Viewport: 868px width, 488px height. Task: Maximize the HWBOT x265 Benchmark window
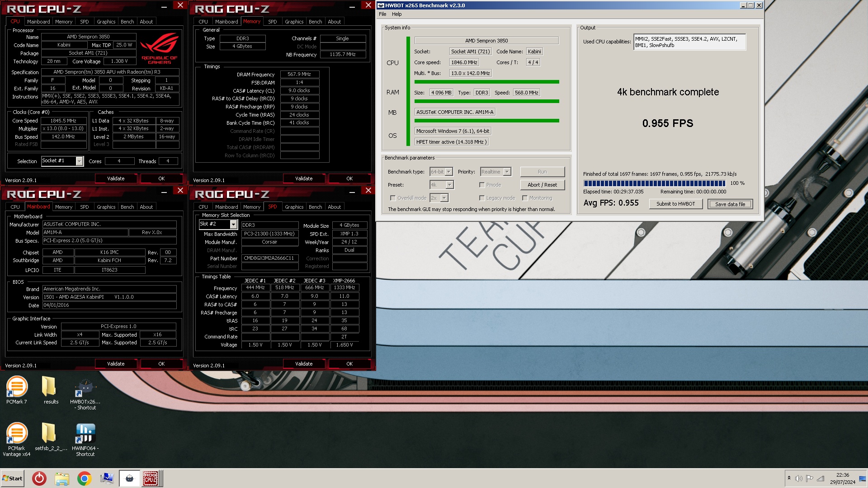(751, 5)
